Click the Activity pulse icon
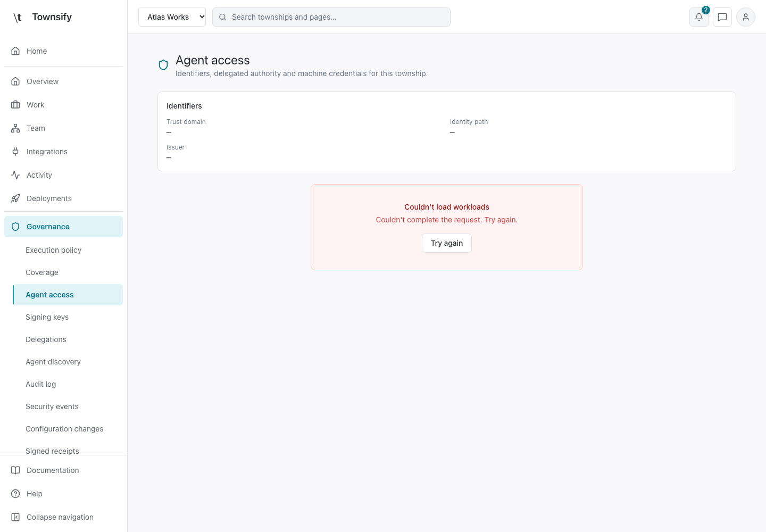The image size is (766, 532). (x=15, y=175)
